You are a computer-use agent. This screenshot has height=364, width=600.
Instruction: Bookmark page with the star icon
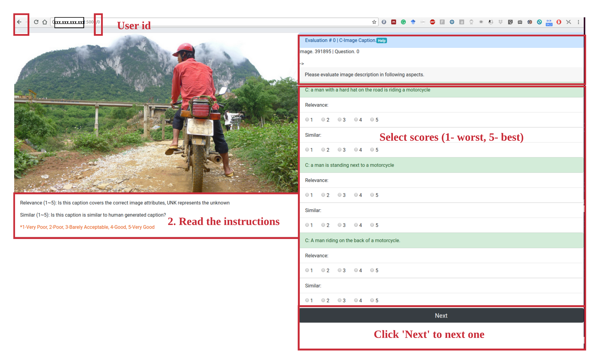pyautogui.click(x=374, y=22)
